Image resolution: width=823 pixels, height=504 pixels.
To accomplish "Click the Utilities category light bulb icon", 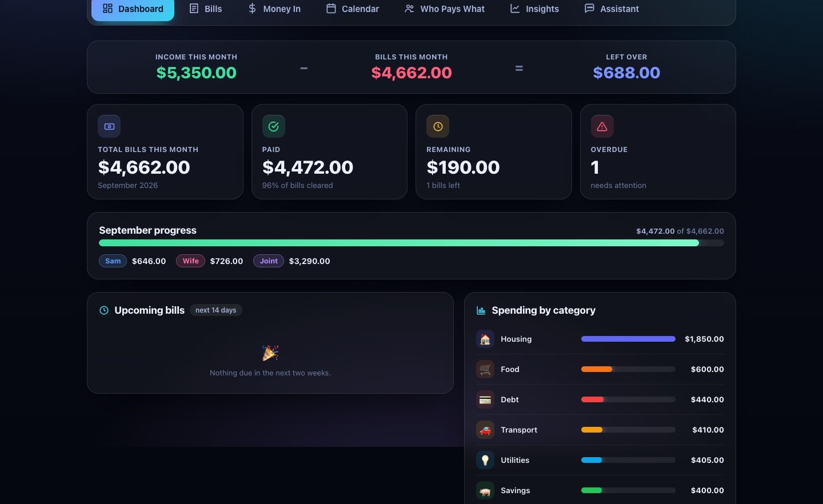I will click(485, 460).
